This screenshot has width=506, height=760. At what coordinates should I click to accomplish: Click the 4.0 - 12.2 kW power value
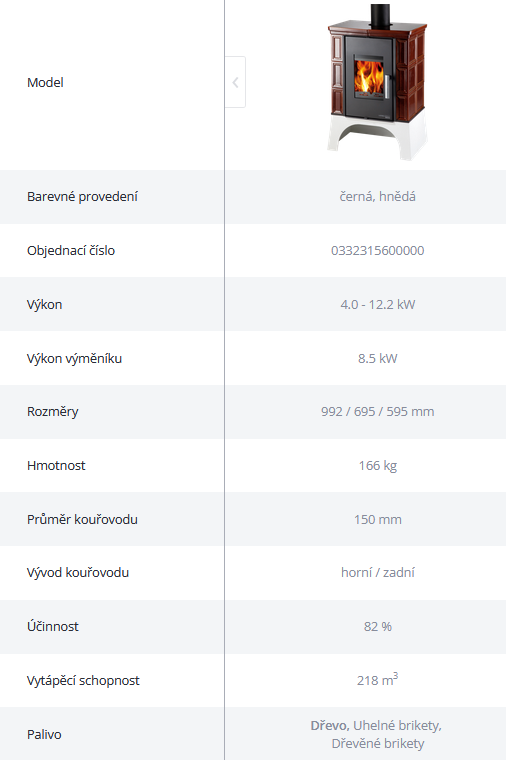[378, 304]
